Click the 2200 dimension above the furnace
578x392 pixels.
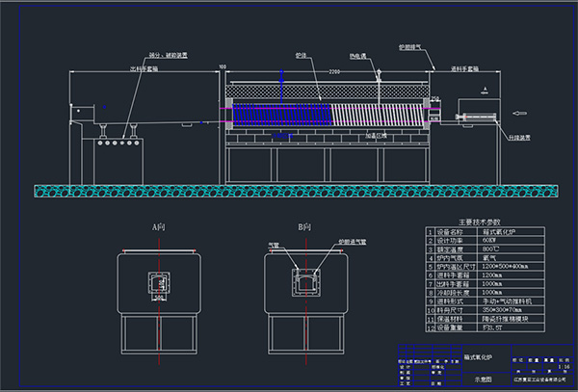pyautogui.click(x=331, y=72)
